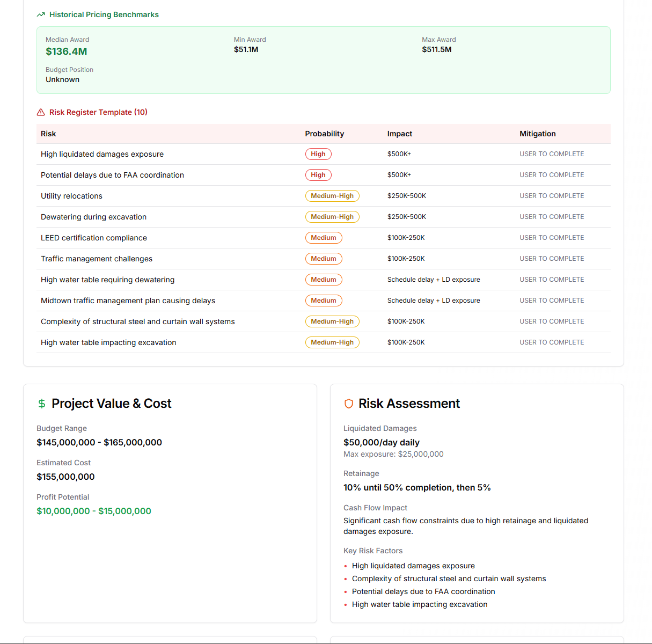Click the Median Award value of $136.4M
The image size is (652, 644).
tap(66, 51)
